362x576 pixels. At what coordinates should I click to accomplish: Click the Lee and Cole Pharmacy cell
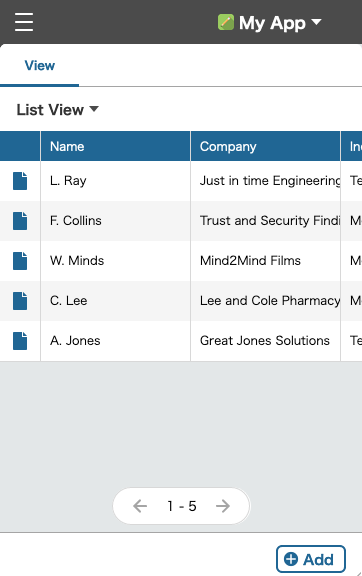click(265, 301)
